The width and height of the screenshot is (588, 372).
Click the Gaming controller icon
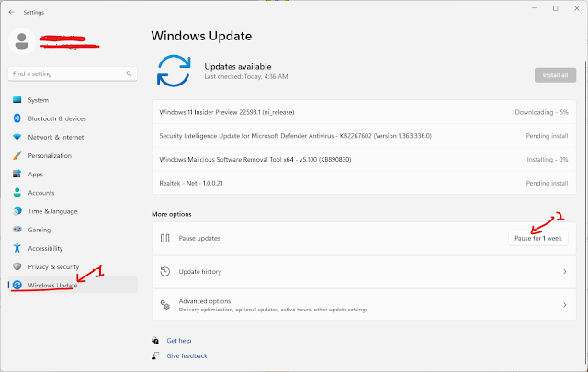[17, 230]
